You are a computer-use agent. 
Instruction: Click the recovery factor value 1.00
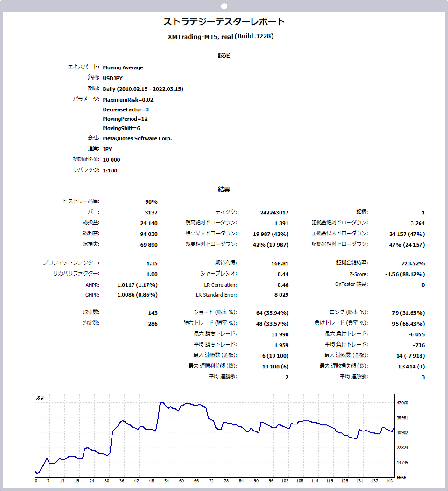(152, 274)
